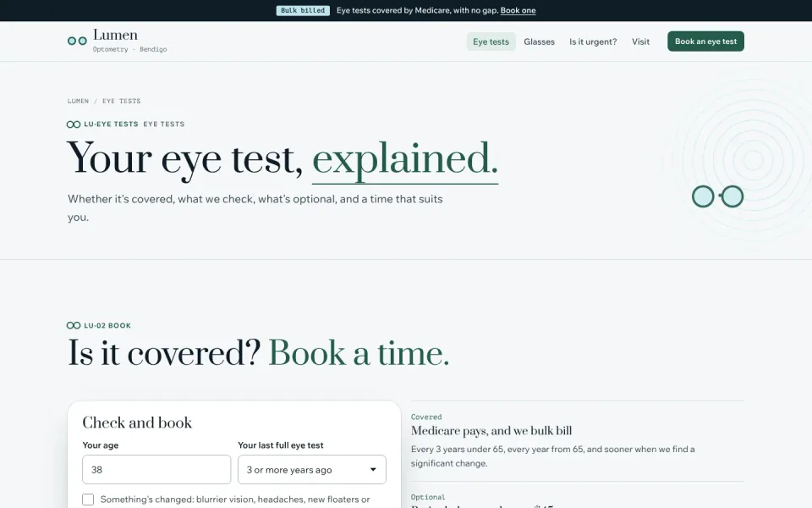
Task: Click the Your age label
Action: (101, 445)
